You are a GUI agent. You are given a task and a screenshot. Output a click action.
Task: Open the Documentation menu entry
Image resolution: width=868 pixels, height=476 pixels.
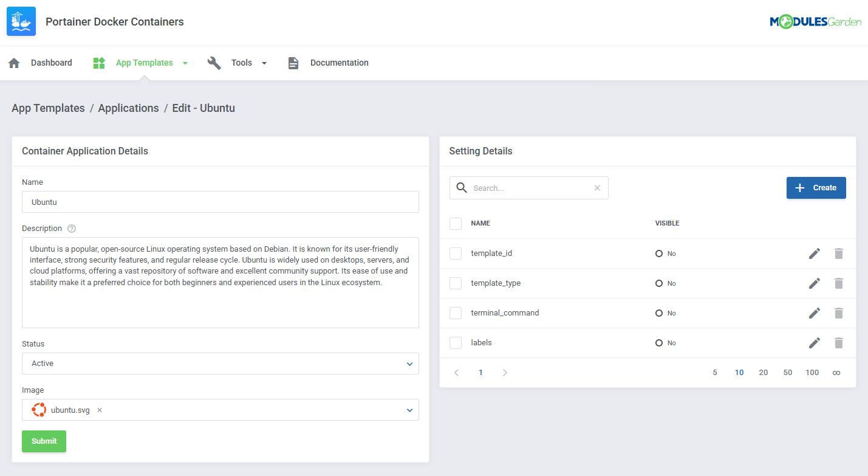339,63
